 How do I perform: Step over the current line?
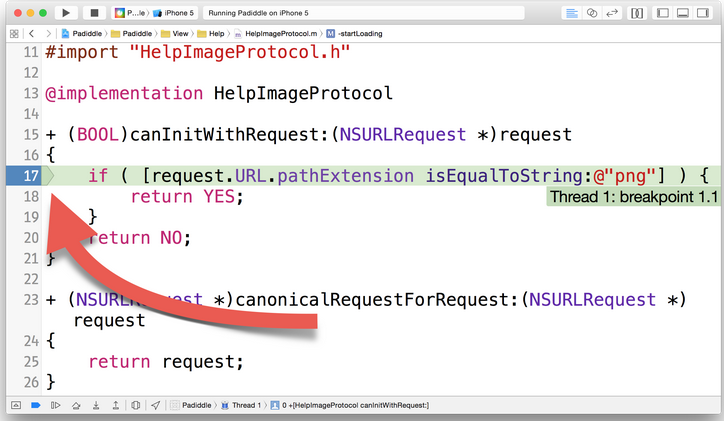tap(76, 405)
